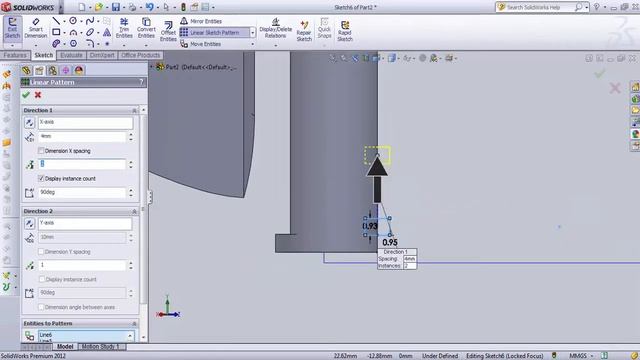Open Display/Delete Relations tool
Image resolution: width=640 pixels, height=360 pixels.
(276, 28)
